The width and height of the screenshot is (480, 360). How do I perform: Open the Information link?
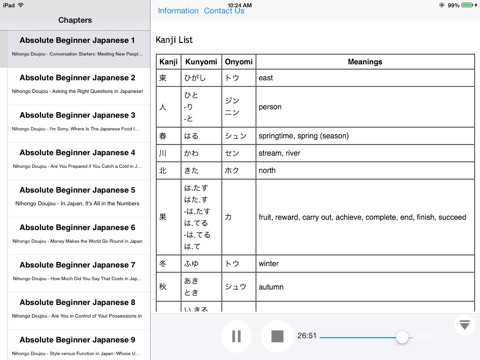pos(178,11)
